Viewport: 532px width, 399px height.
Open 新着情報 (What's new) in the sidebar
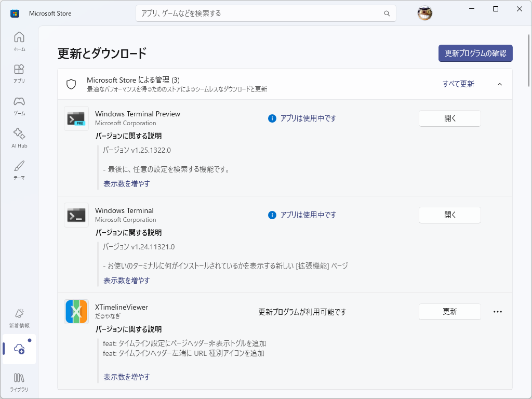[x=19, y=318]
